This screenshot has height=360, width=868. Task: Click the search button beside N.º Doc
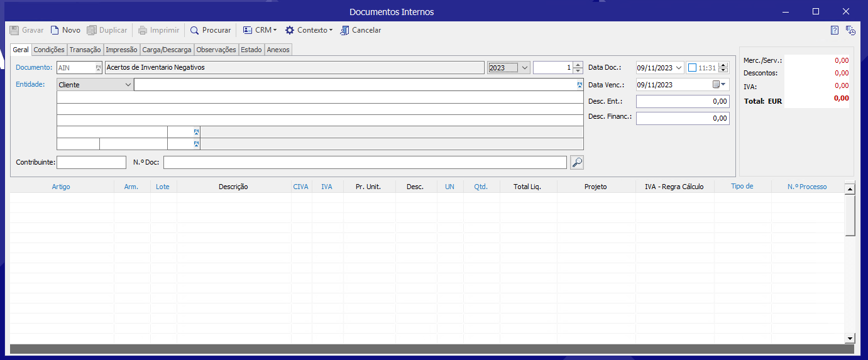click(x=576, y=163)
